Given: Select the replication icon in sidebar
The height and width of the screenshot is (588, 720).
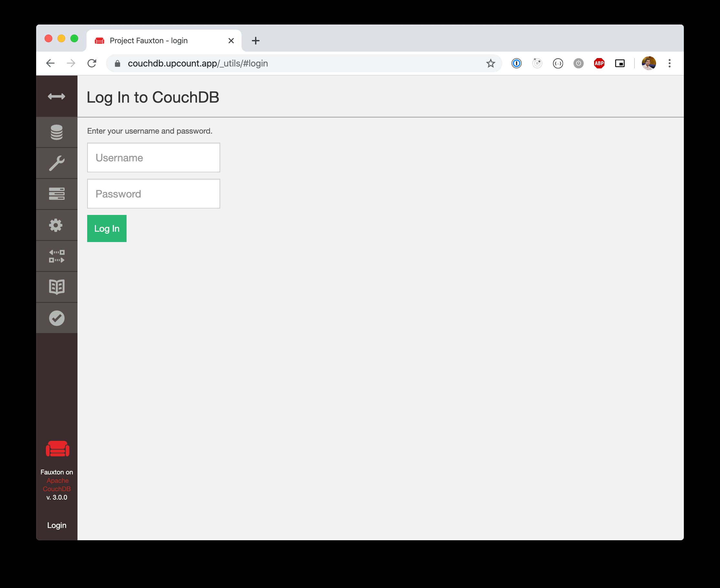Looking at the screenshot, I should pos(57,256).
